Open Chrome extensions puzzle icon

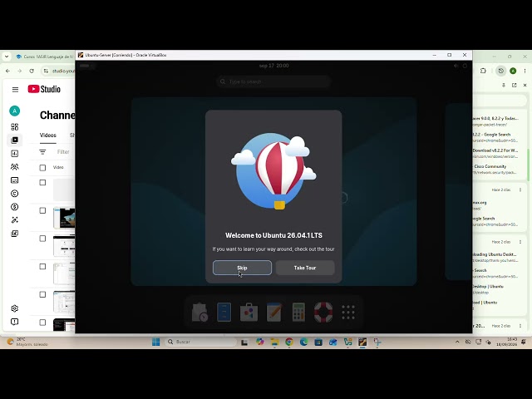[483, 71]
